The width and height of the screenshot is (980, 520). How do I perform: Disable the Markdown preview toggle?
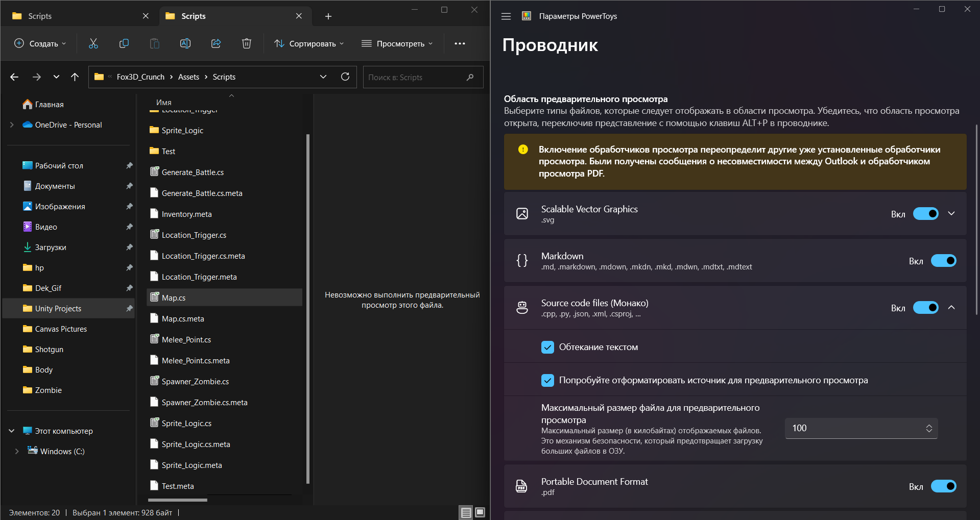(944, 260)
